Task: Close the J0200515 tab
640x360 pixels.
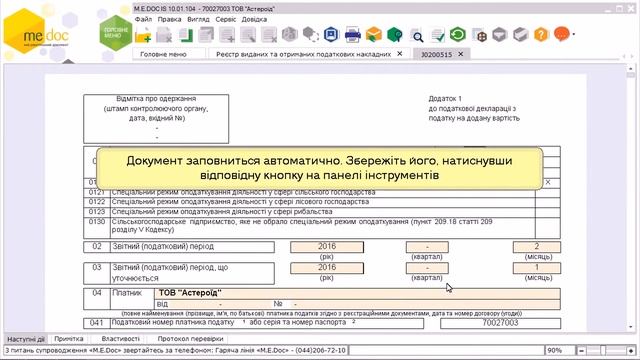Action: pyautogui.click(x=460, y=54)
